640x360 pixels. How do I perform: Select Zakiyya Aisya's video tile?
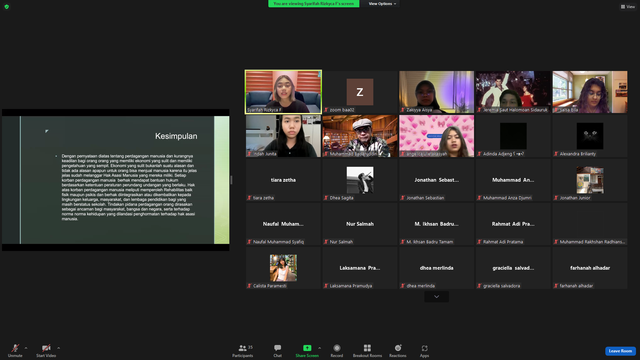coord(436,92)
